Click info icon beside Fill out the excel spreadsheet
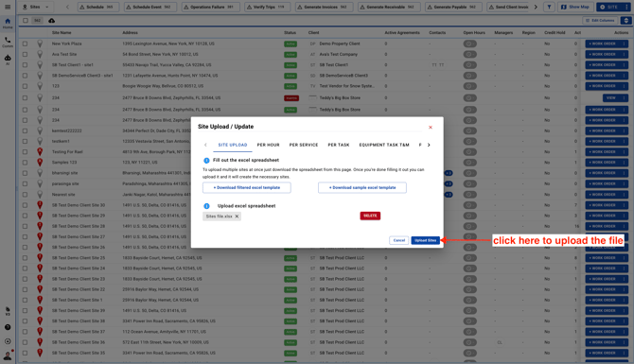 [206, 161]
